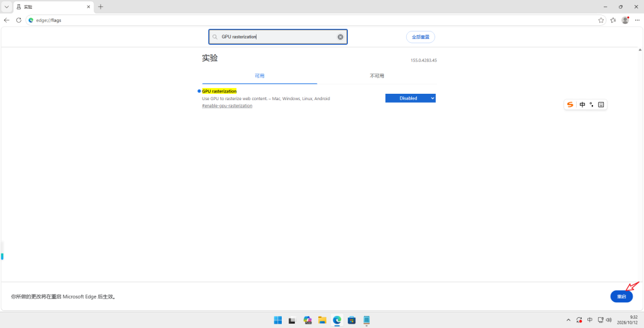The height and width of the screenshot is (328, 644).
Task: Close the 实验 tab
Action: pos(89,7)
